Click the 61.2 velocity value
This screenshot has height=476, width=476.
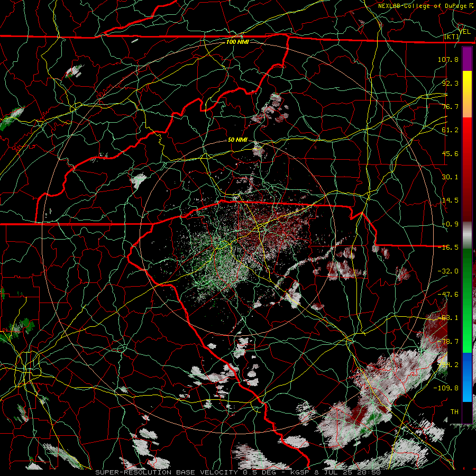450,130
